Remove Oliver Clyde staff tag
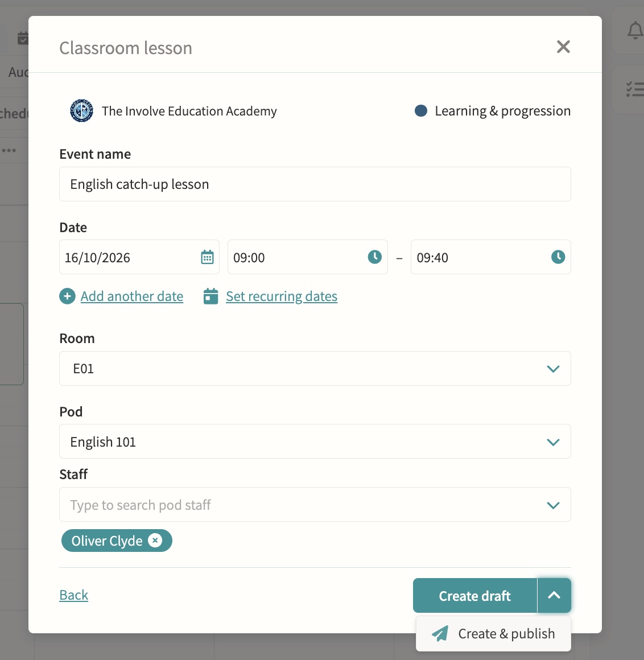Viewport: 644px width, 660px height. 155,540
